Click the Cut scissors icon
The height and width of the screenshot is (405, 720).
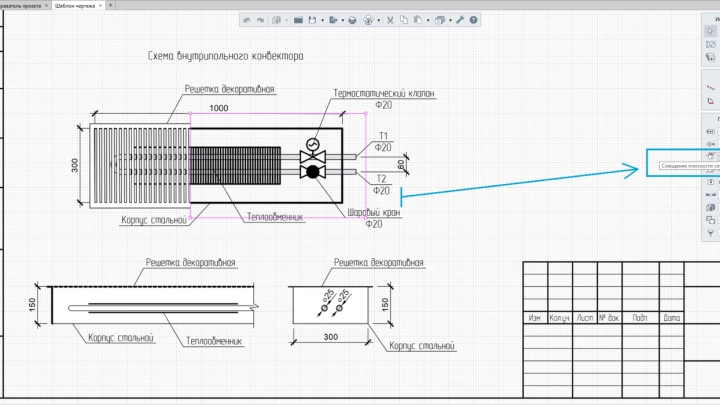[390, 20]
